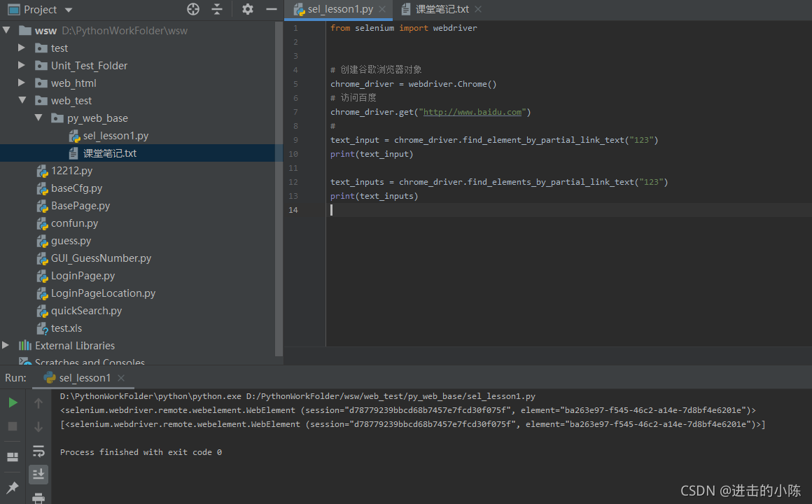Expand the test folder
812x504 pixels.
coord(22,48)
